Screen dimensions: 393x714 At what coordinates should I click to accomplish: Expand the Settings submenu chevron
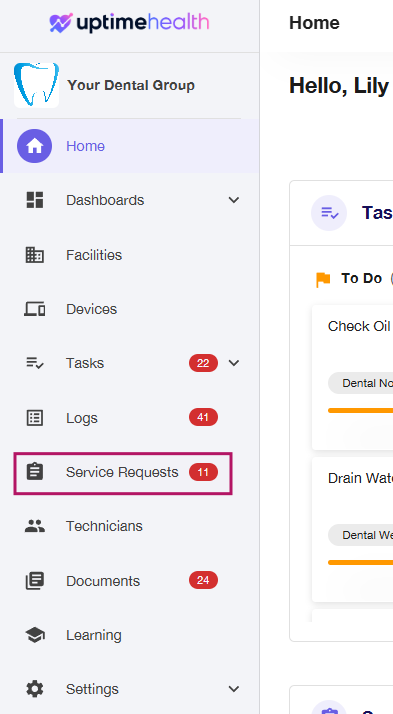(x=234, y=689)
